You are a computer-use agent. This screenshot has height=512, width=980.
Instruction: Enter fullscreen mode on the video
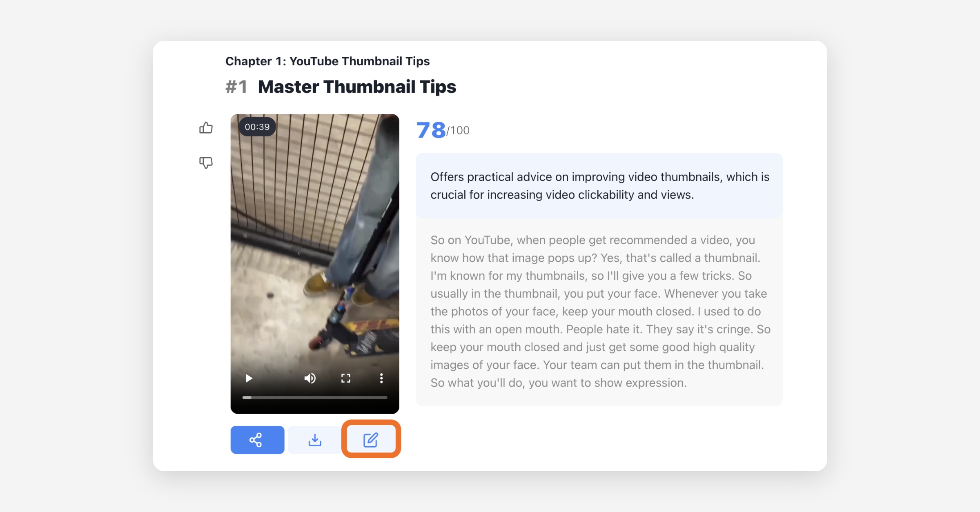346,378
